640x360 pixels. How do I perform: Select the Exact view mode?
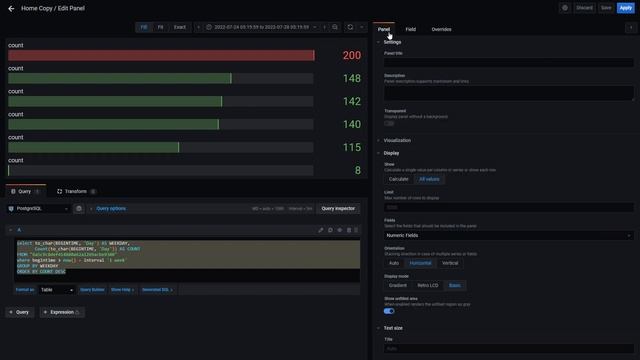pyautogui.click(x=180, y=27)
